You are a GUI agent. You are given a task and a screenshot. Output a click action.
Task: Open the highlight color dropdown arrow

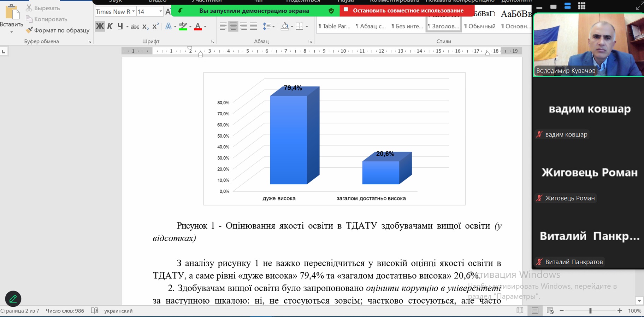[190, 27]
